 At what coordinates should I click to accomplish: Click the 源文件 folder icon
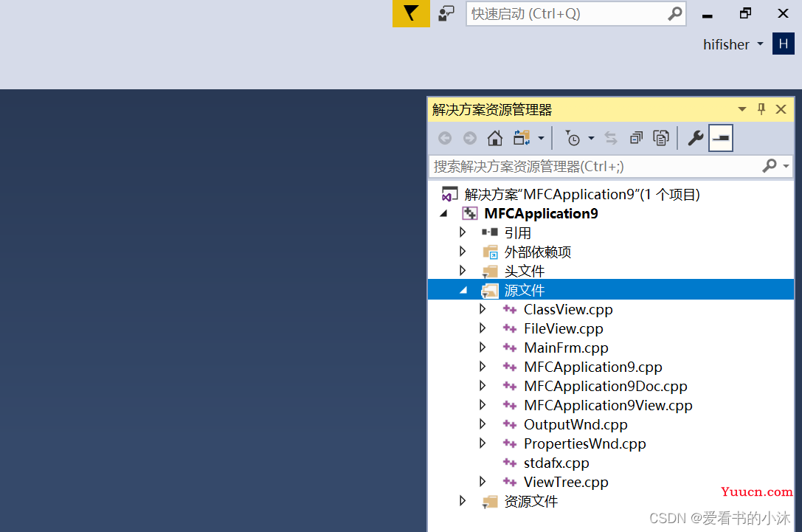pyautogui.click(x=490, y=291)
